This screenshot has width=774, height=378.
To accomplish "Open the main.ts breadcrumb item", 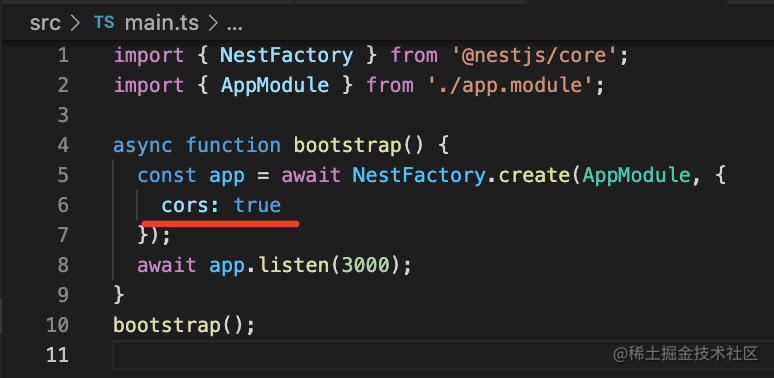I will (x=162, y=23).
